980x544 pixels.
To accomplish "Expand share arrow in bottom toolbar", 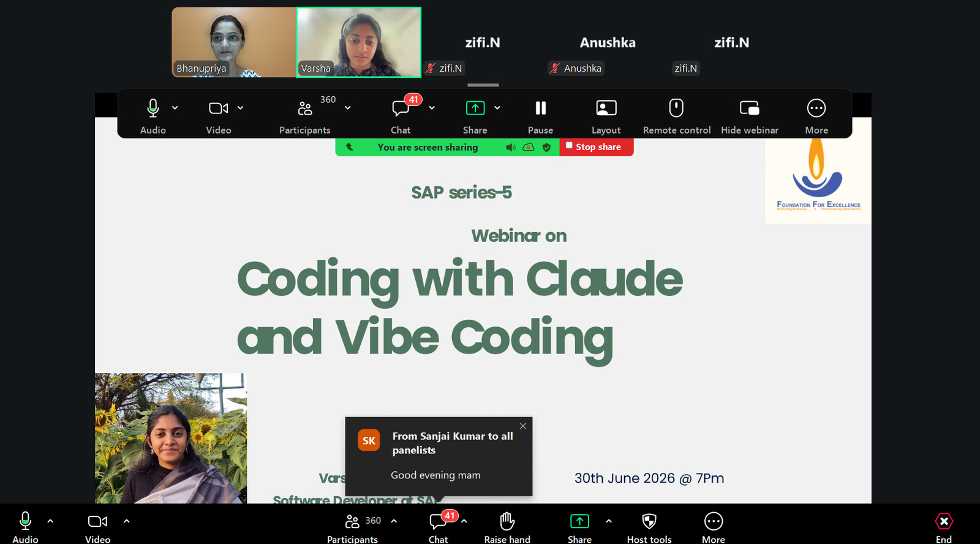I will (609, 521).
